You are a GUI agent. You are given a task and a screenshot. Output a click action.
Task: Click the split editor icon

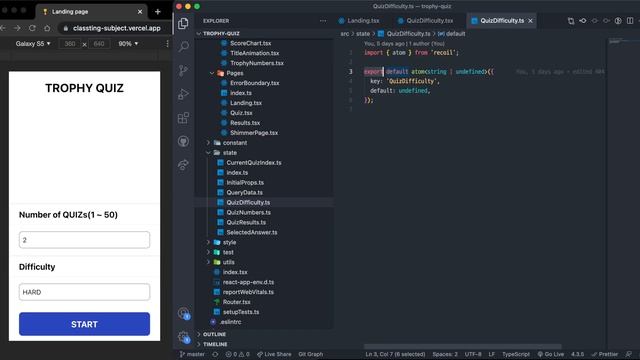pos(630,21)
